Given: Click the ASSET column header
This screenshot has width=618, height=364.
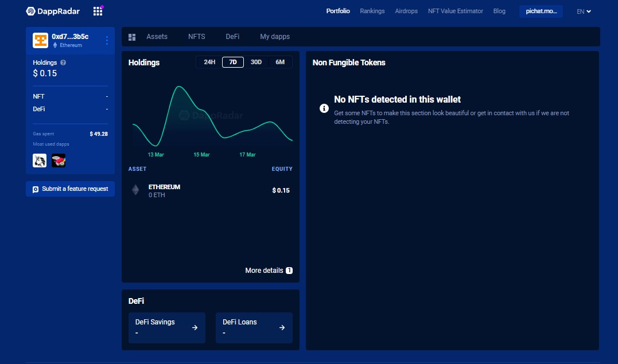Looking at the screenshot, I should point(137,169).
